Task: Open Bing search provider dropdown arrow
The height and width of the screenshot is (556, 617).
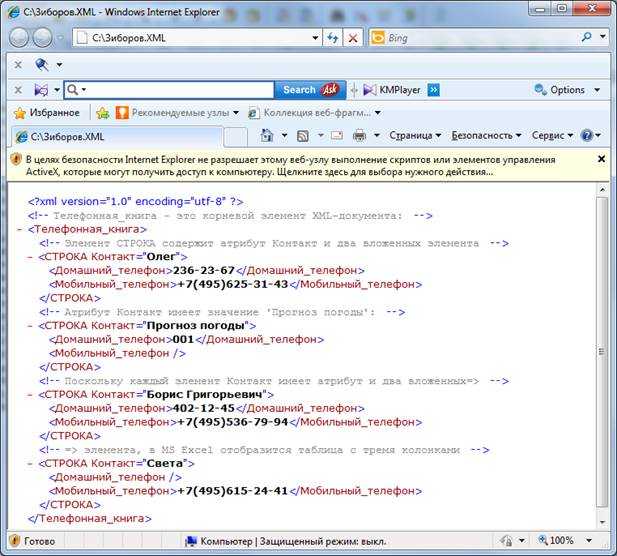Action: 603,37
